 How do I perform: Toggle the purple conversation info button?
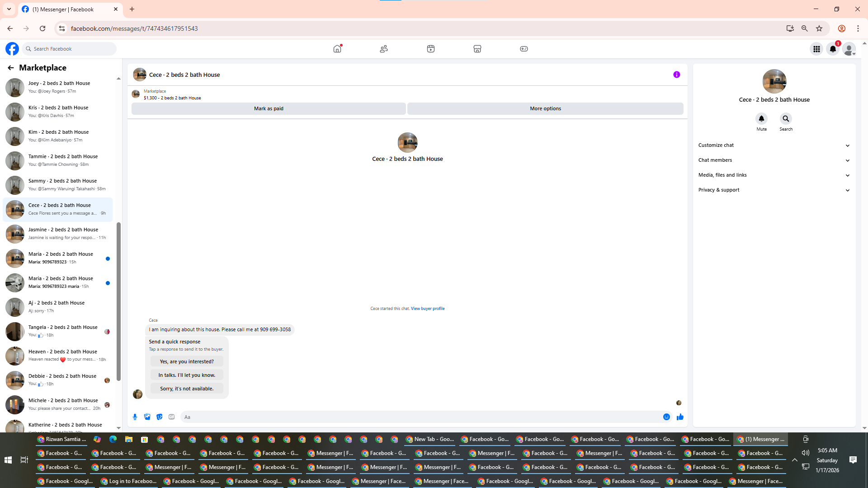[676, 75]
